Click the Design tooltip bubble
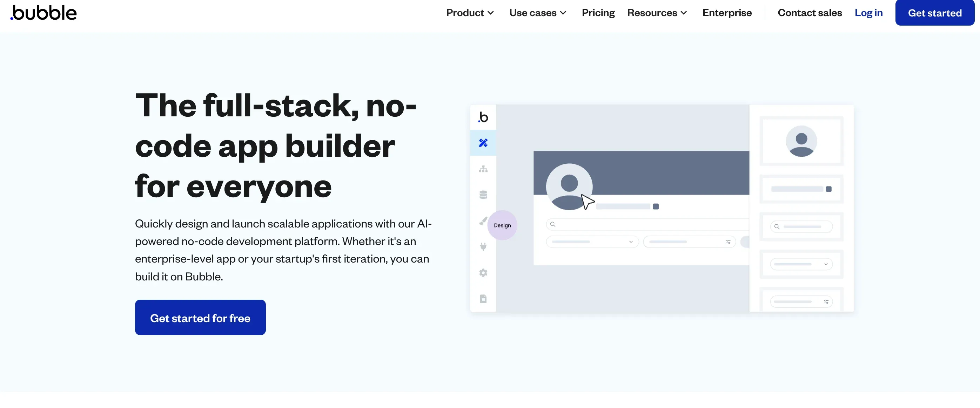Screen dimensions: 980x408 point(502,225)
